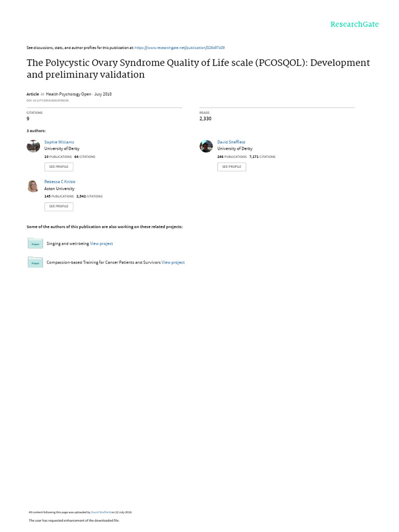
Task: Open View project for Compassion-based Training
Action: click(173, 262)
